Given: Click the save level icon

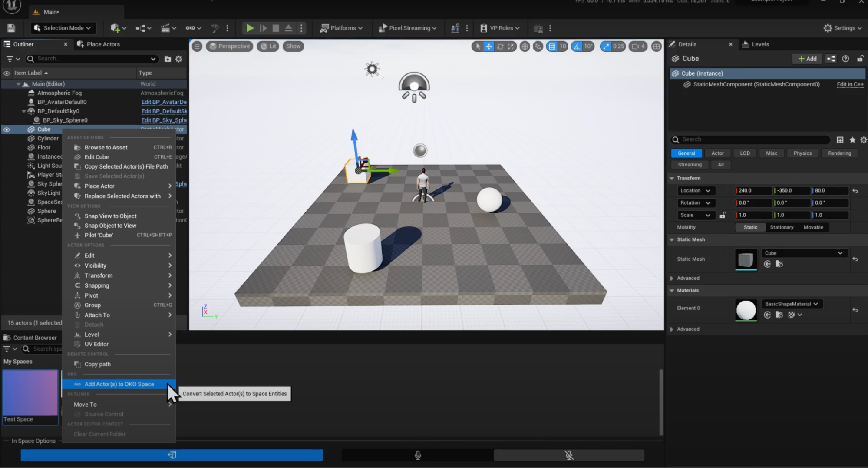Looking at the screenshot, I should coord(11,28).
